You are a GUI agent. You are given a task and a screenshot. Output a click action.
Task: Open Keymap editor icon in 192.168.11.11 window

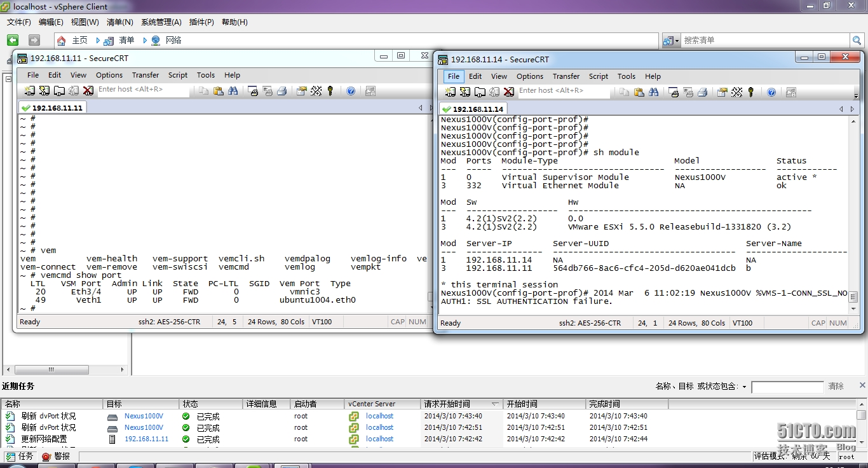316,91
